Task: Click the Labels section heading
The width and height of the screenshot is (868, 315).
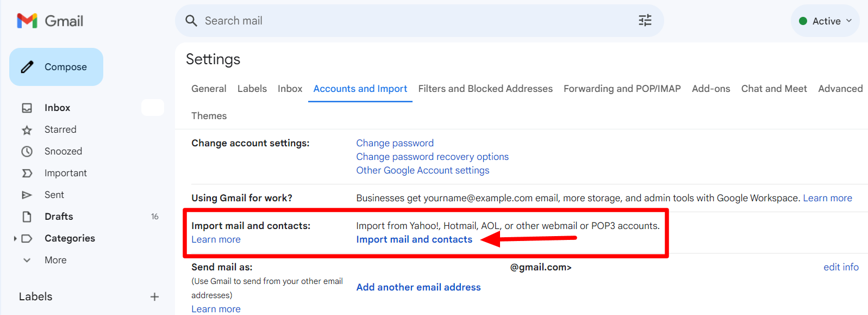Action: [x=36, y=297]
